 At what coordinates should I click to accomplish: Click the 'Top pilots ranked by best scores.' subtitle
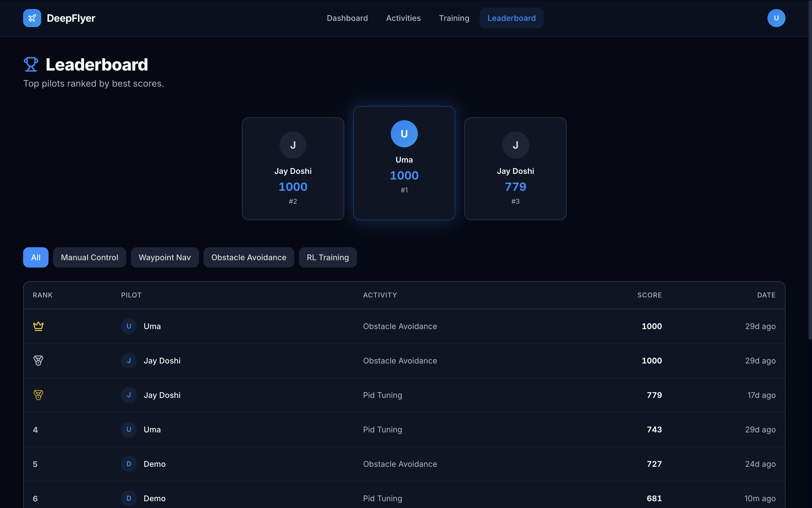point(94,83)
